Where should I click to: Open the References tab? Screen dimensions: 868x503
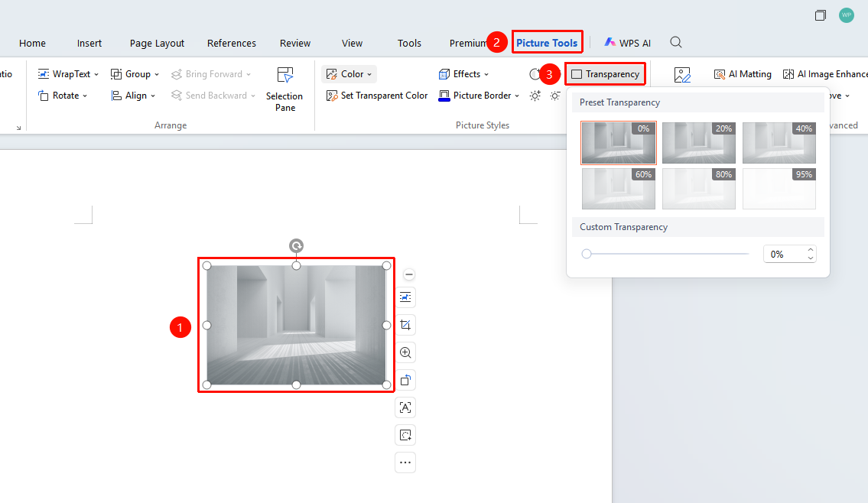click(232, 43)
